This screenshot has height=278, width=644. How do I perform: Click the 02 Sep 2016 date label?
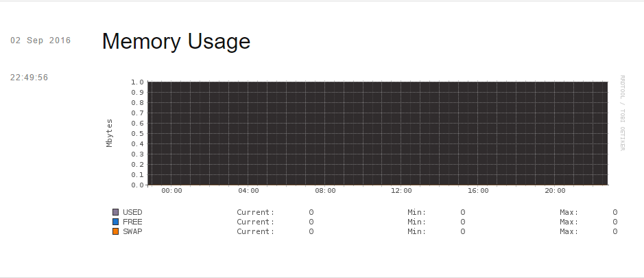coord(40,40)
